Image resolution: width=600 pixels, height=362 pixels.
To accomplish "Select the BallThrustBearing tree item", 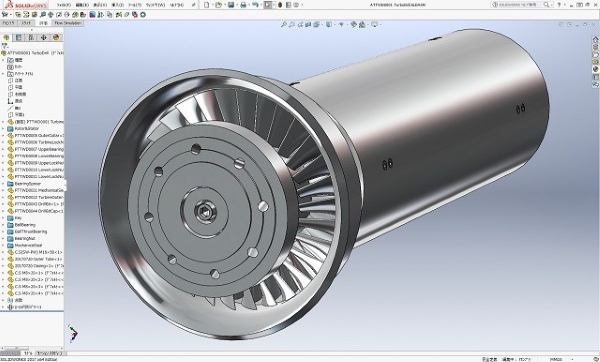I will coord(31,232).
